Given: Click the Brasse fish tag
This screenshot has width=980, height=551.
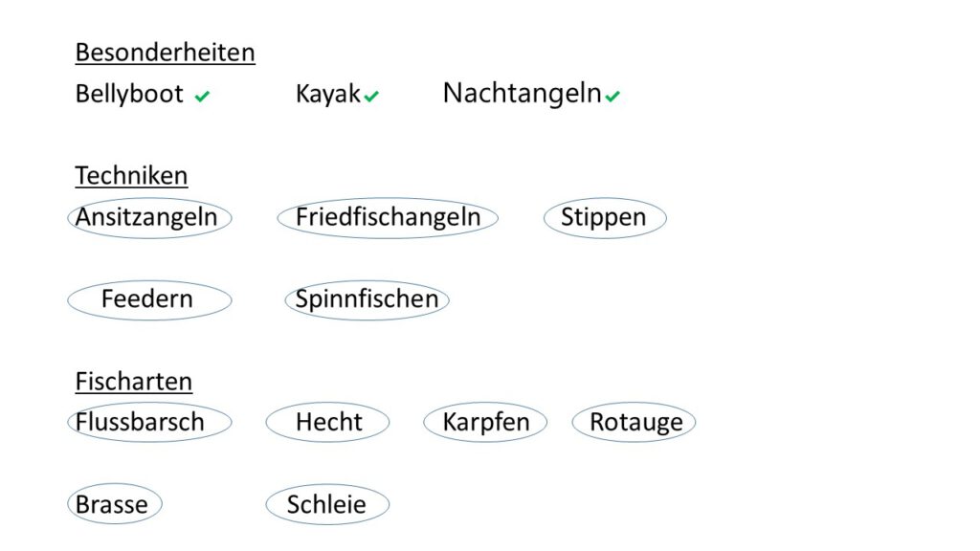Looking at the screenshot, I should [115, 504].
